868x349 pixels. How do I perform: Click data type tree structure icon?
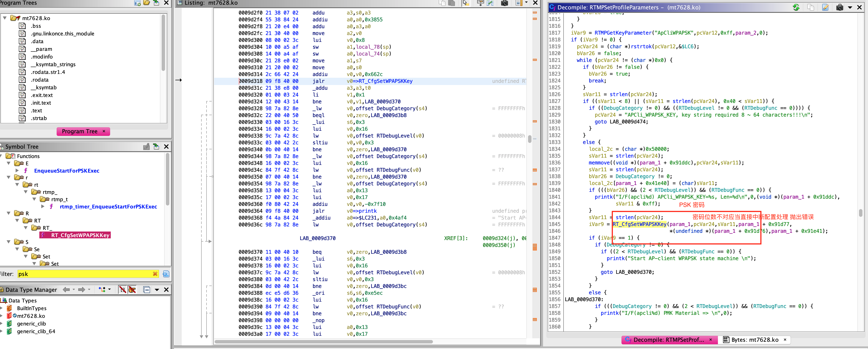(102, 289)
